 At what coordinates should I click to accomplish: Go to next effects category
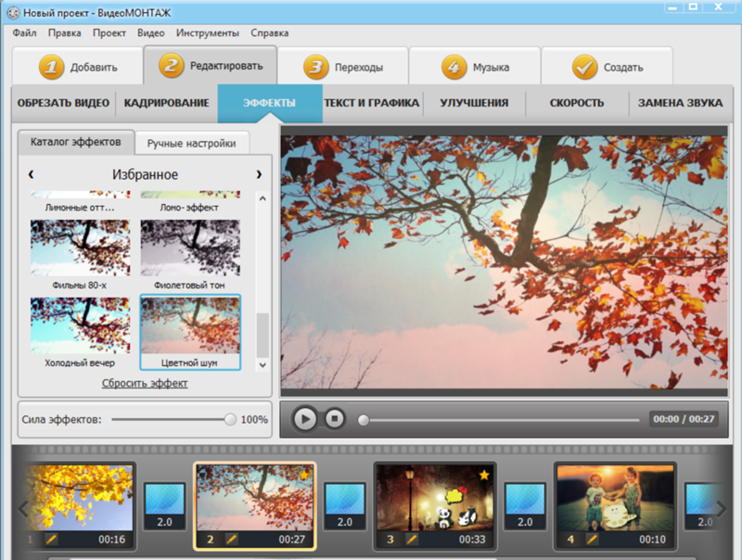[259, 174]
